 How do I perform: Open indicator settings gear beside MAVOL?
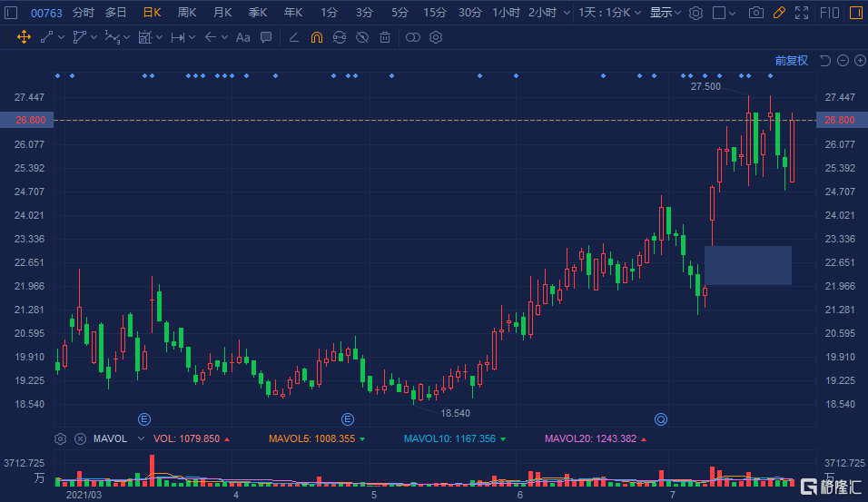pos(60,438)
